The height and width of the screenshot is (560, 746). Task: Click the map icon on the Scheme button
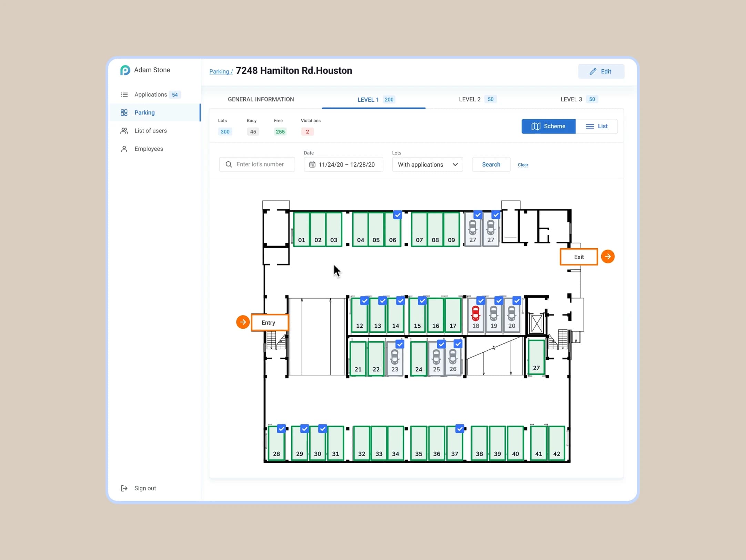(x=536, y=126)
